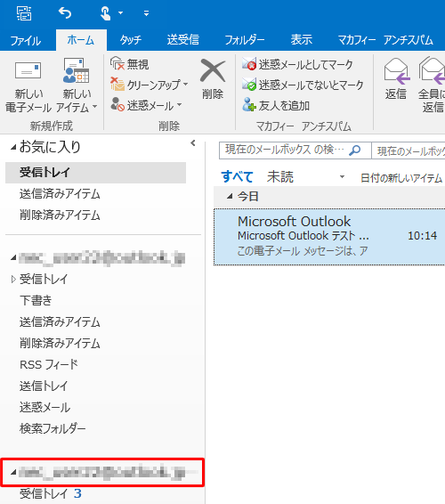The image size is (445, 504).
Task: Click the Undo arrow in quick access toolbar
Action: click(x=65, y=13)
